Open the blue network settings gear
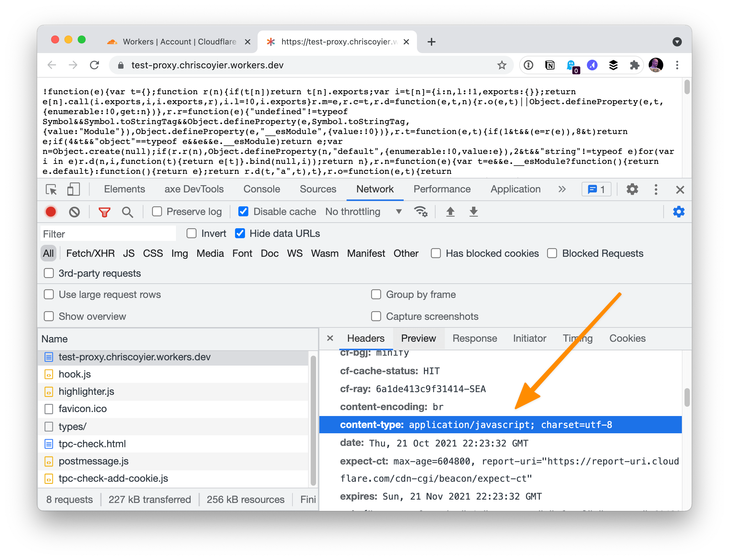The width and height of the screenshot is (729, 560). pyautogui.click(x=678, y=212)
